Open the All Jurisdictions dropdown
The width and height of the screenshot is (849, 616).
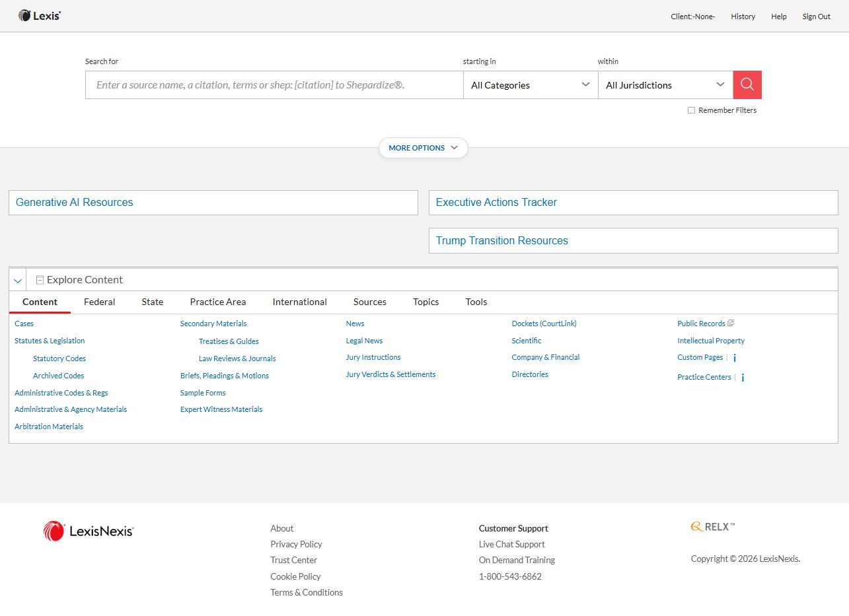tap(665, 85)
